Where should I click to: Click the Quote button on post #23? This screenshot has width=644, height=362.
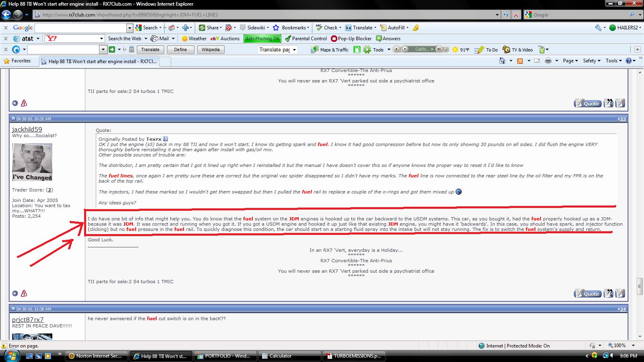click(587, 294)
